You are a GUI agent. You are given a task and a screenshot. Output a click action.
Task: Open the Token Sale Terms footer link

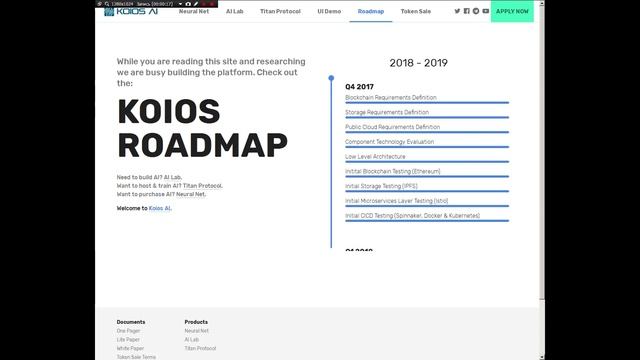(136, 357)
